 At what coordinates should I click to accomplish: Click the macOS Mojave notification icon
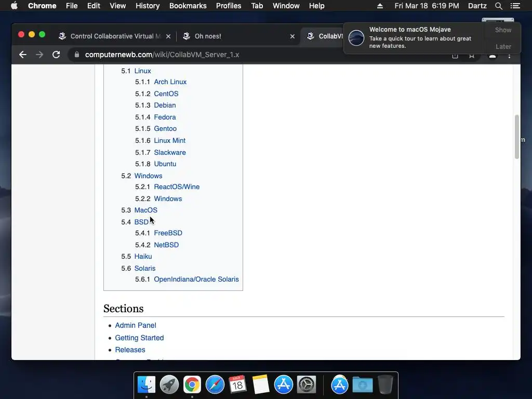click(x=356, y=37)
